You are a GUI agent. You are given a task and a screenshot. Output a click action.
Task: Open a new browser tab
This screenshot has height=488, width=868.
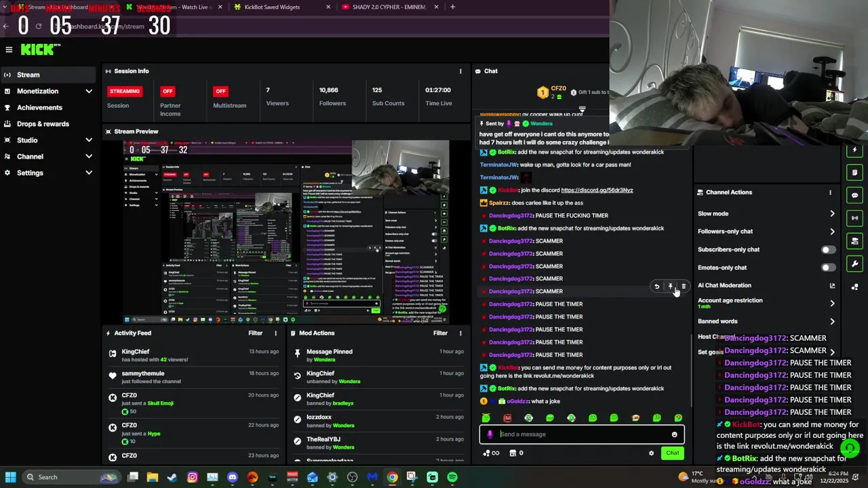pyautogui.click(x=452, y=7)
